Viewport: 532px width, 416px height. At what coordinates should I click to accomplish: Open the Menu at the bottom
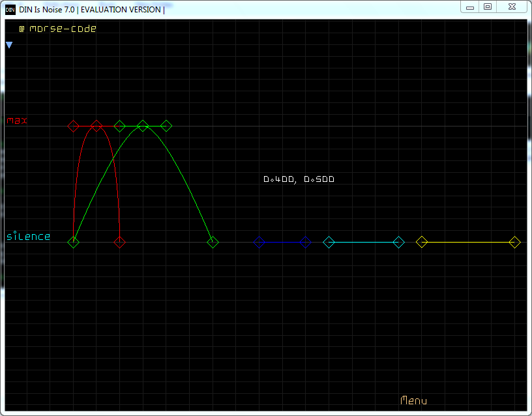tap(413, 400)
